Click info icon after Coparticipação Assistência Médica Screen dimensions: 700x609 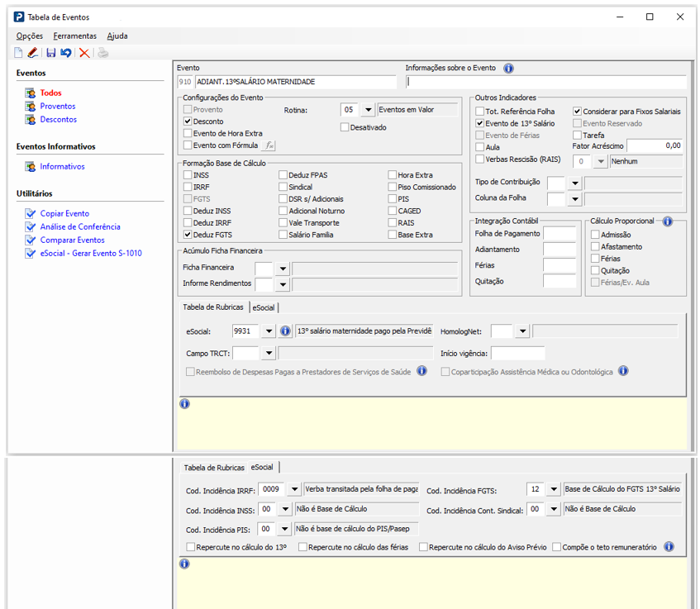(623, 371)
